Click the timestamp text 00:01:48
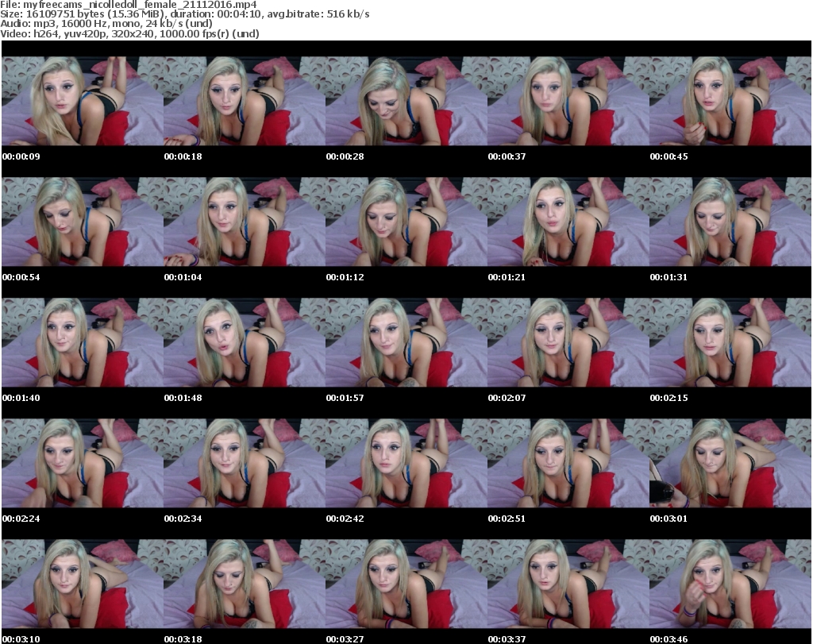The image size is (813, 644). (183, 398)
